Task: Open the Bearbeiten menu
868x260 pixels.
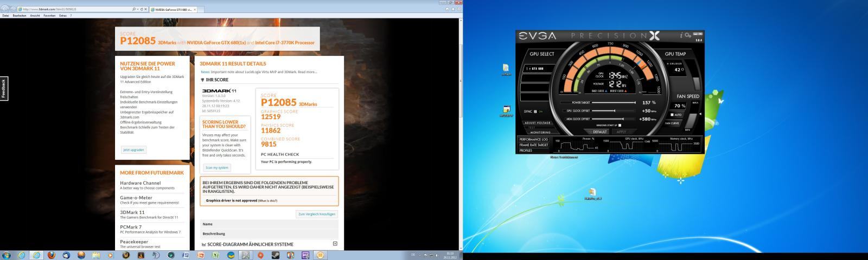Action: coord(20,16)
